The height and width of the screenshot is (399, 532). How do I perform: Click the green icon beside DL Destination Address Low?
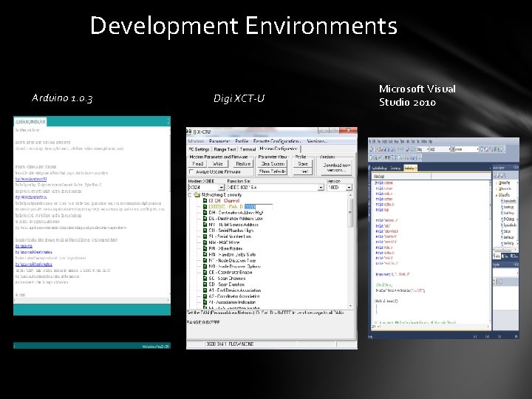(x=205, y=219)
